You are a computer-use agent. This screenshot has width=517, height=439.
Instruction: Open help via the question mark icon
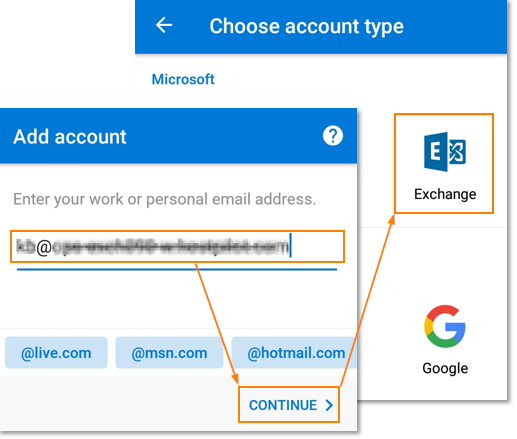tap(333, 136)
